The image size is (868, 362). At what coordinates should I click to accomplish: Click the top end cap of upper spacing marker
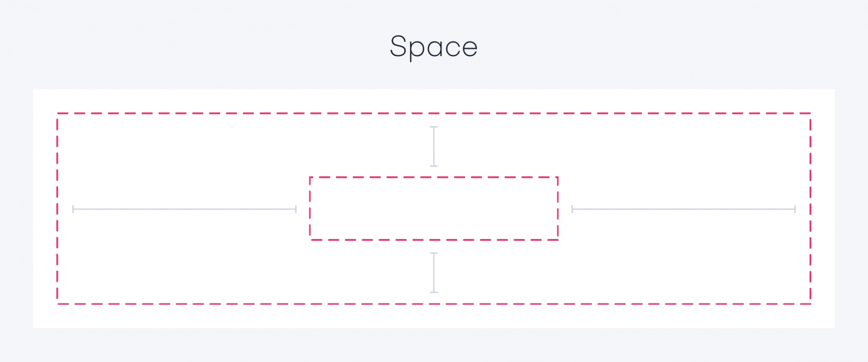point(434,127)
